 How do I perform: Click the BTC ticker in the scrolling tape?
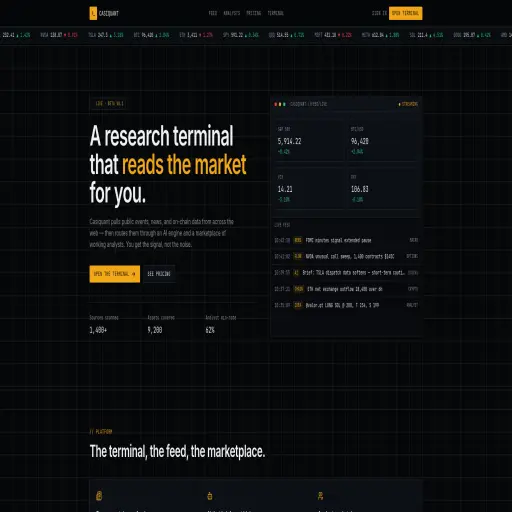click(x=151, y=35)
